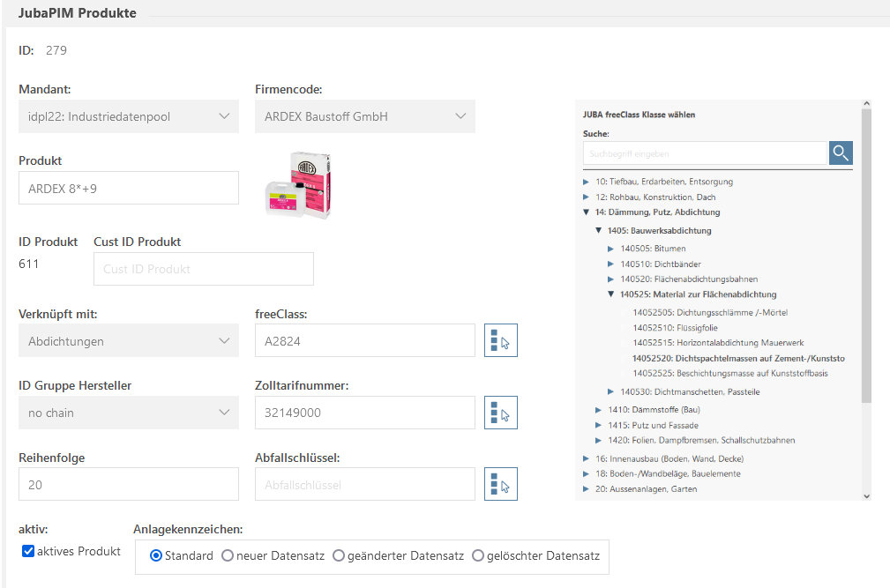Click the ARDEX product image thumbnail
Screen dimensions: 890x588
point(298,185)
